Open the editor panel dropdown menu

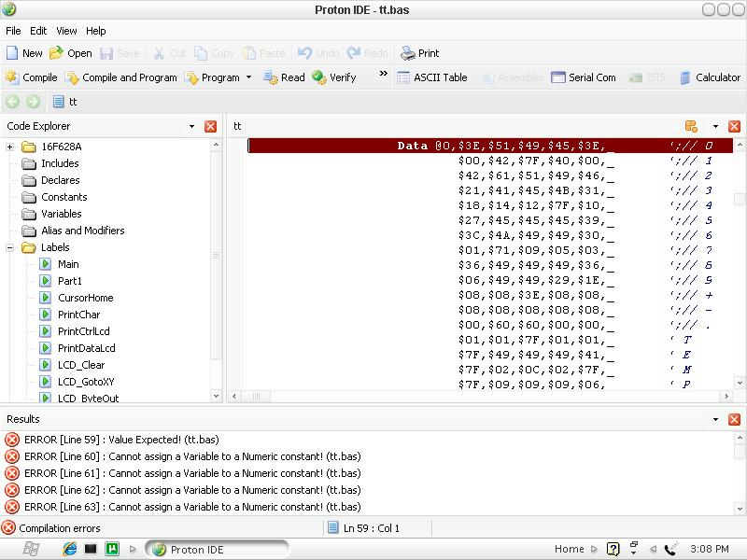pyautogui.click(x=715, y=126)
